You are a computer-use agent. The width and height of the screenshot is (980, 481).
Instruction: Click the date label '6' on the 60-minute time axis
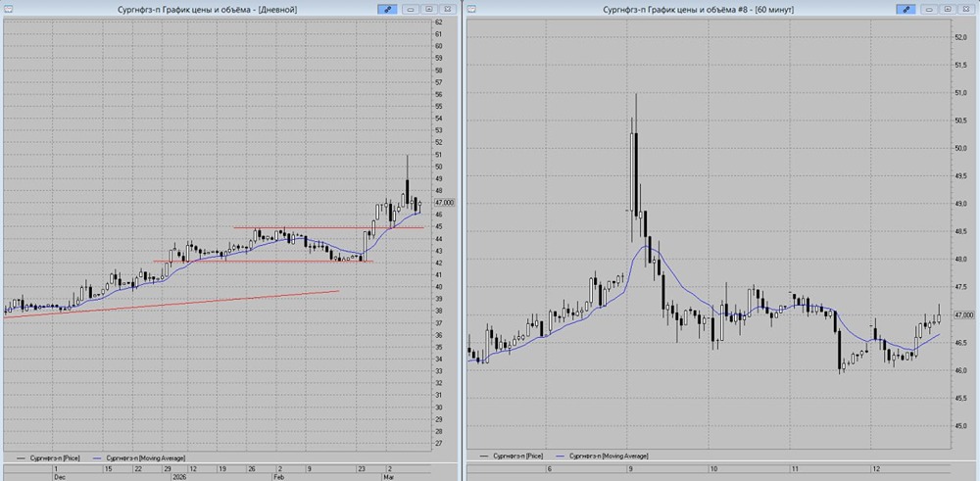point(550,468)
